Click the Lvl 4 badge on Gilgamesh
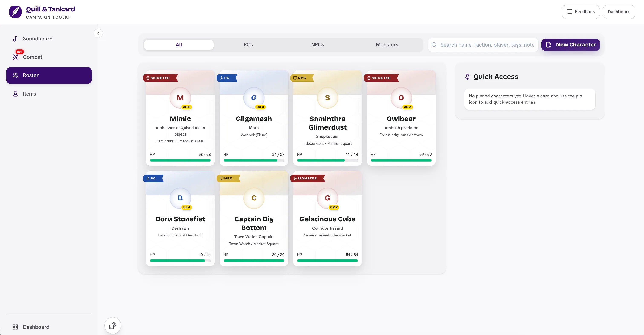The height and width of the screenshot is (335, 644). [x=260, y=107]
